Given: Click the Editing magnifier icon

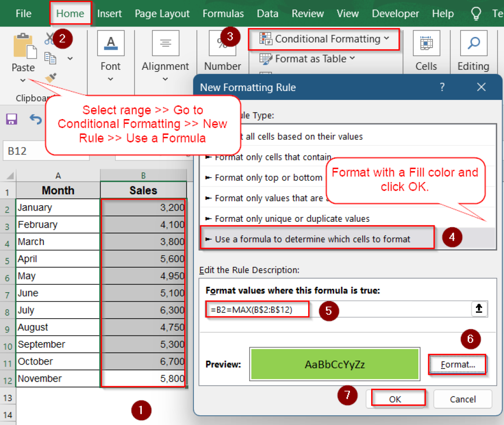Looking at the screenshot, I should [472, 44].
